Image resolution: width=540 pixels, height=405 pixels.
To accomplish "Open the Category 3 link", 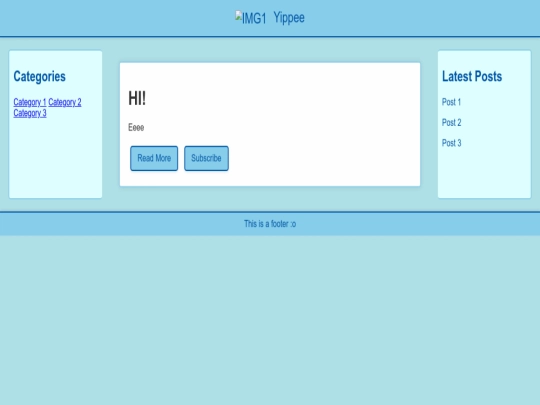I will [30, 113].
